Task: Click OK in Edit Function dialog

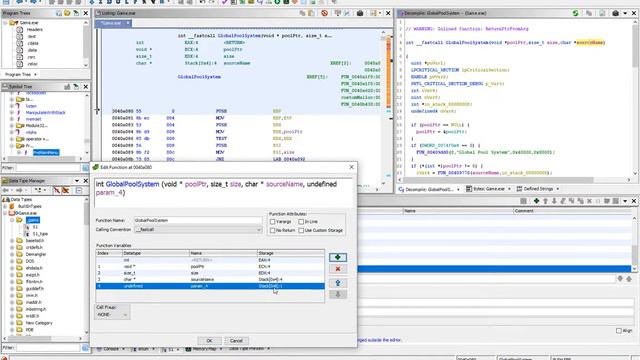Action: pos(209,340)
